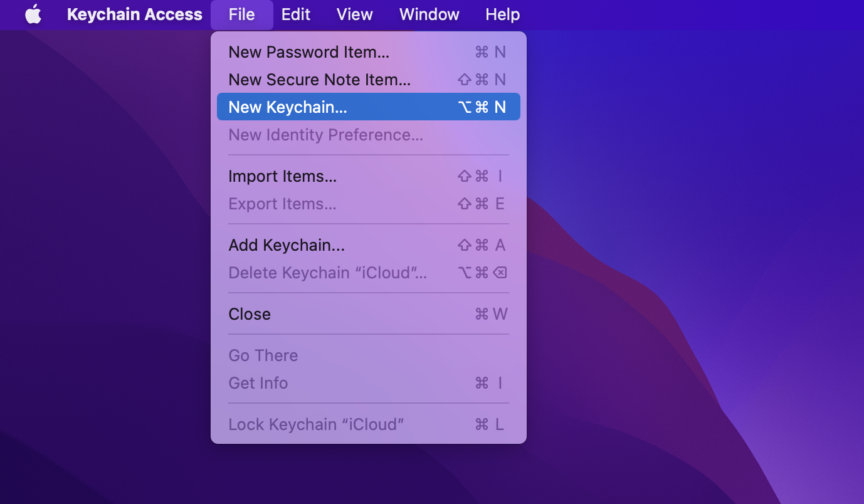
Task: Choose Import Items… from File menu
Action: pos(369,176)
